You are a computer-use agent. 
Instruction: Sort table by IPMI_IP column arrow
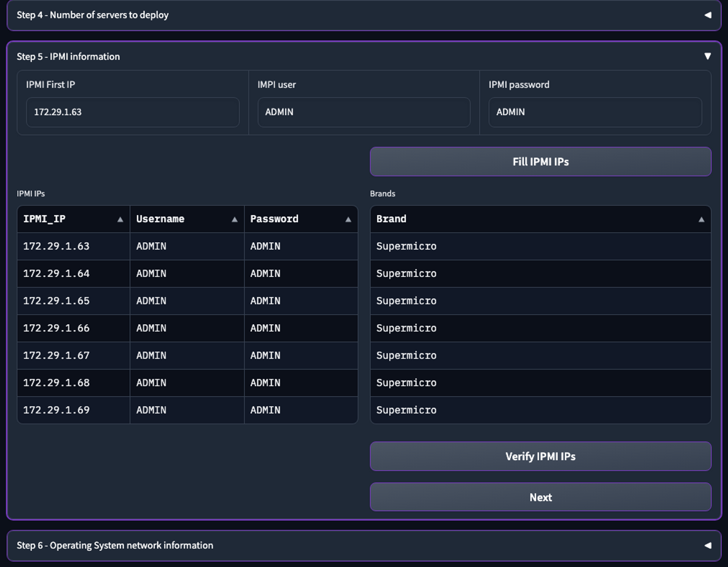pyautogui.click(x=120, y=219)
